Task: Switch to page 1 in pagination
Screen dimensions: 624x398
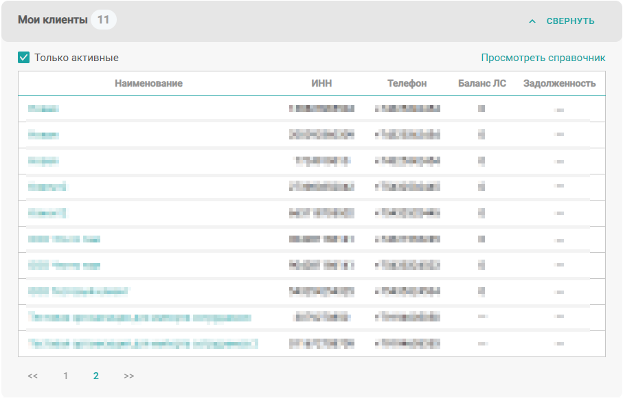Action: point(66,376)
